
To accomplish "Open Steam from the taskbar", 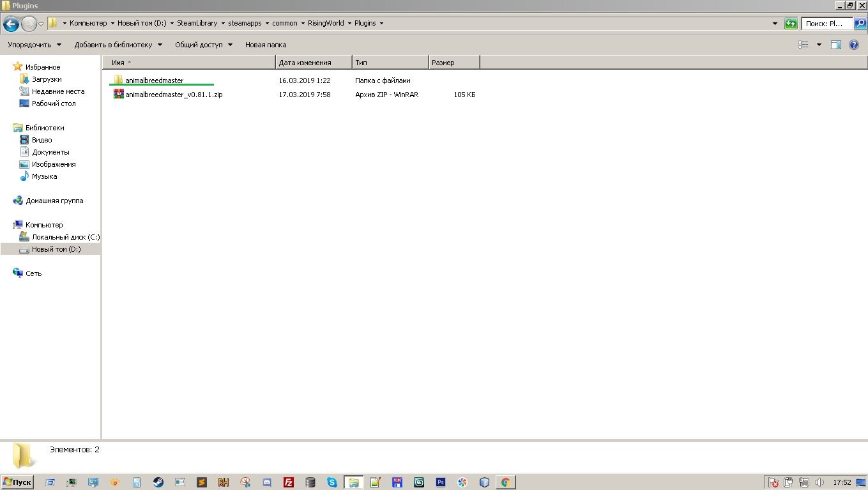I will [x=157, y=482].
